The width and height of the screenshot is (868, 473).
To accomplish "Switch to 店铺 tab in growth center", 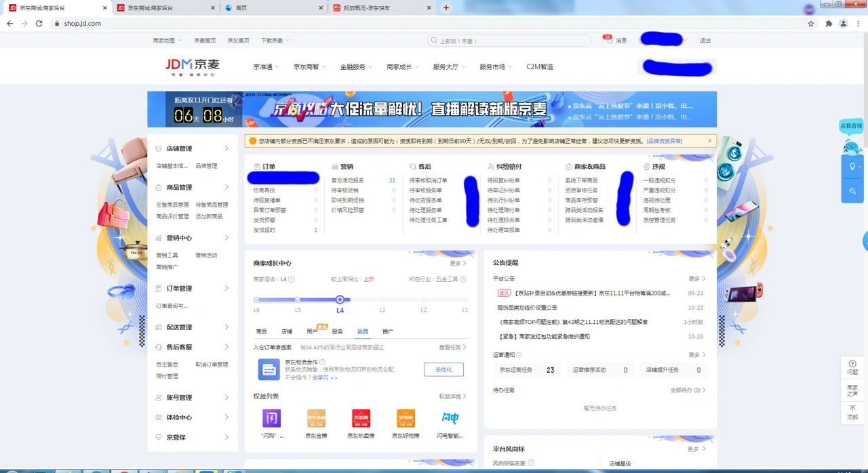I will click(x=287, y=331).
